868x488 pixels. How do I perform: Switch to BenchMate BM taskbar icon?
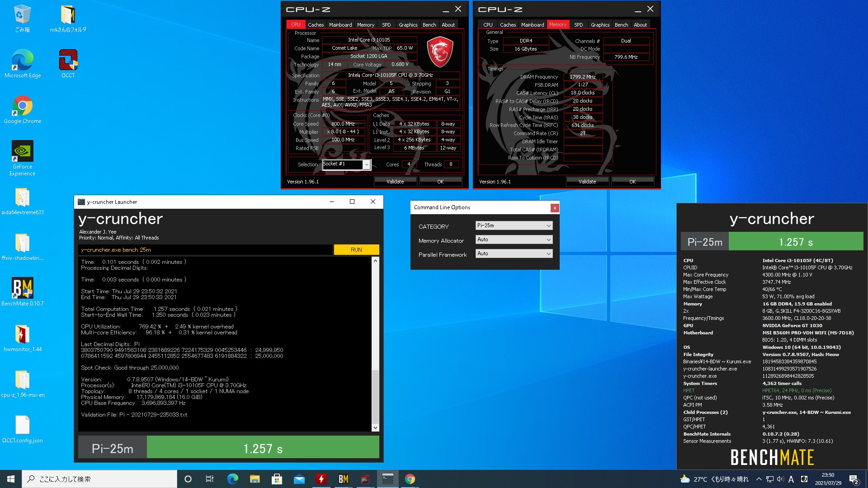click(x=343, y=479)
